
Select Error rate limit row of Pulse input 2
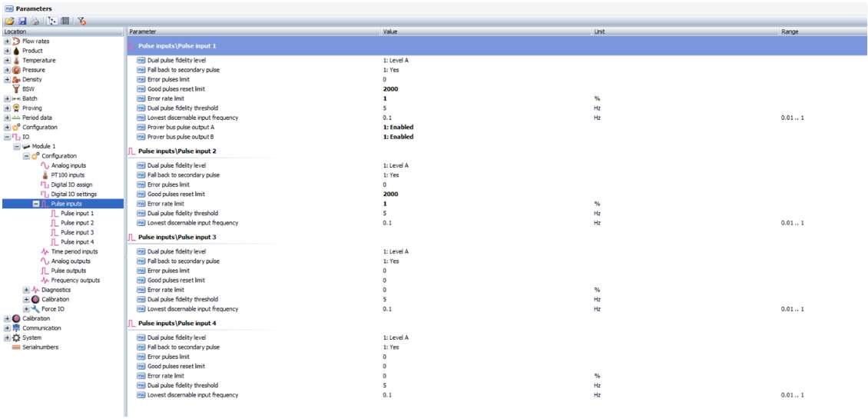point(497,204)
